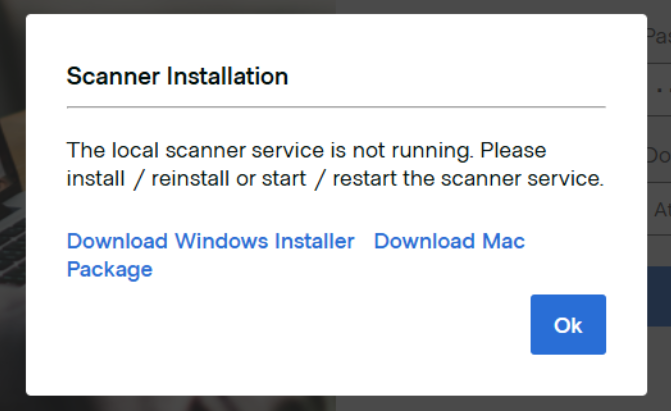Select the partially visible 'At' row behind dialog
This screenshot has height=411, width=671.
point(660,210)
